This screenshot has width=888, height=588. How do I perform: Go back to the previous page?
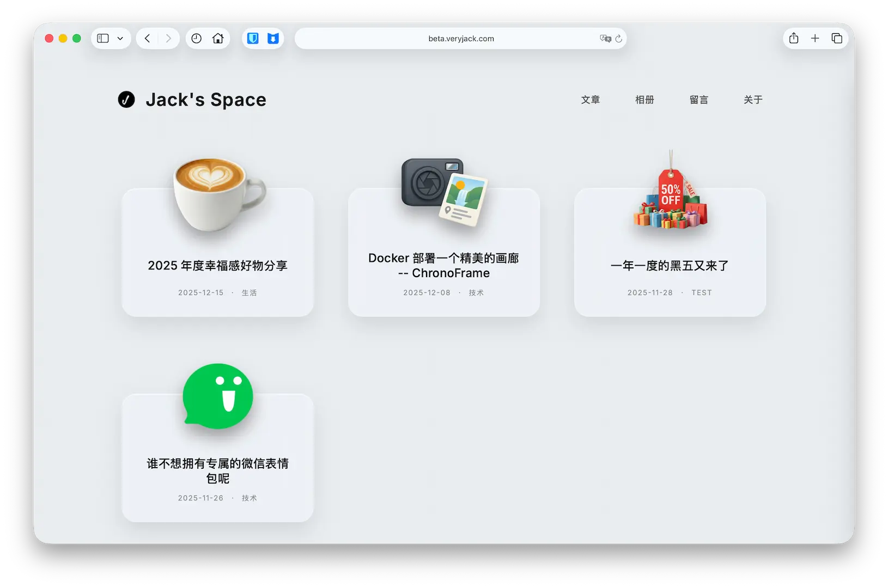[x=147, y=39]
